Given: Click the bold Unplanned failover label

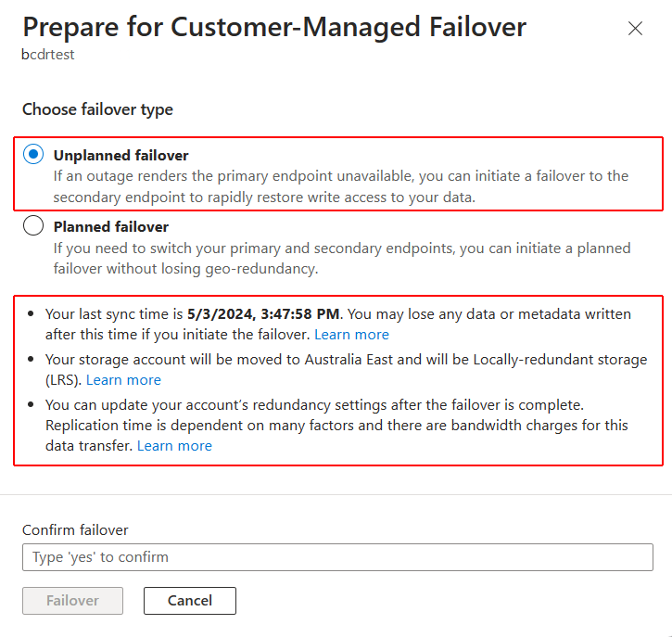Looking at the screenshot, I should tap(120, 155).
